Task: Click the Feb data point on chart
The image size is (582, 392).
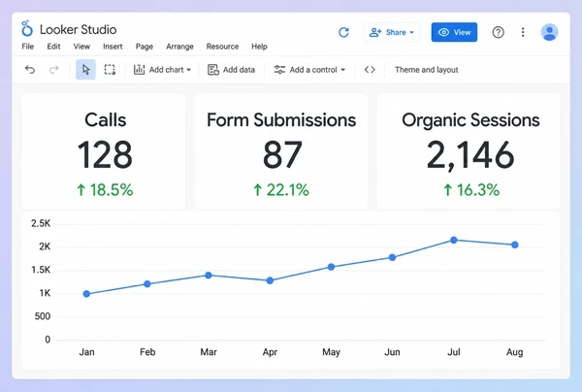Action: [147, 284]
